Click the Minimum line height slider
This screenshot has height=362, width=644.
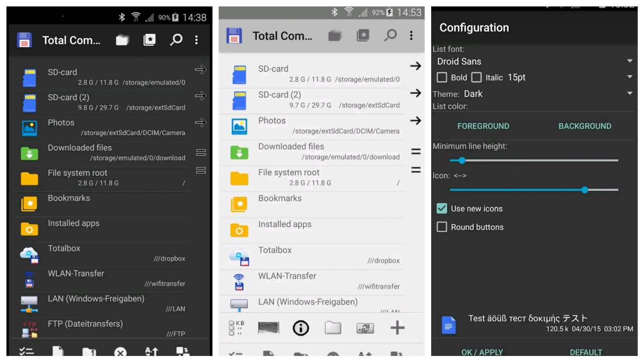(x=534, y=161)
